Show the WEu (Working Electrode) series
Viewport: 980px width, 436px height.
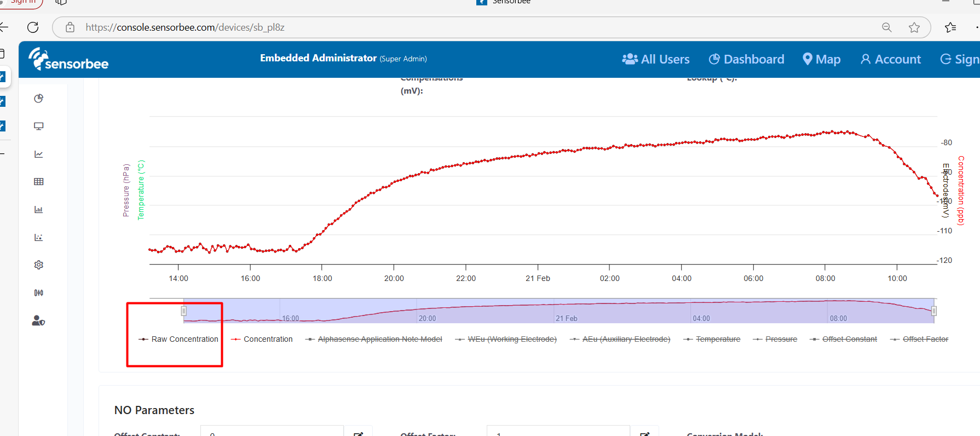click(506, 340)
